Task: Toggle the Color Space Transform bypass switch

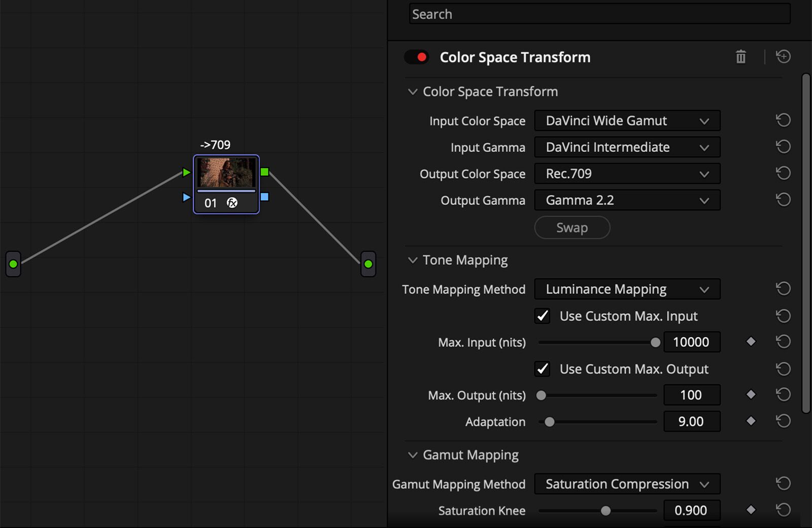Action: point(416,57)
